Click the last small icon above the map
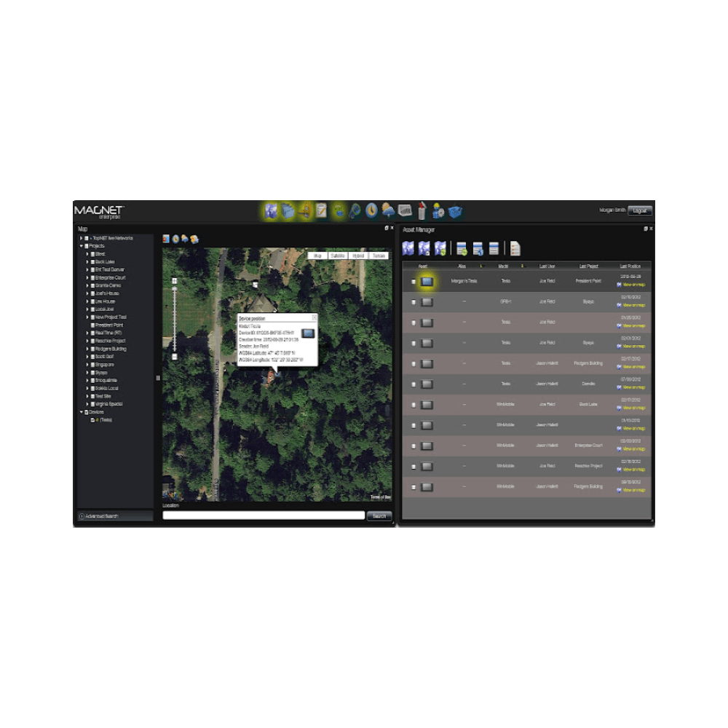Screen dimensions: 728x728 194,239
